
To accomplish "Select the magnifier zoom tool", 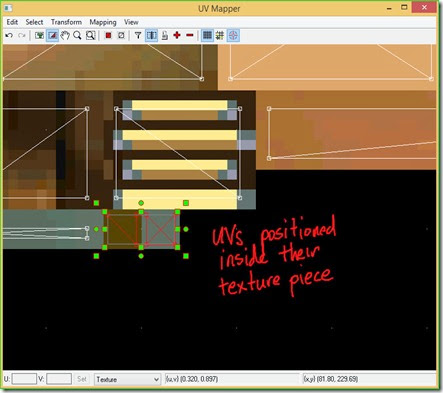I will coord(77,35).
